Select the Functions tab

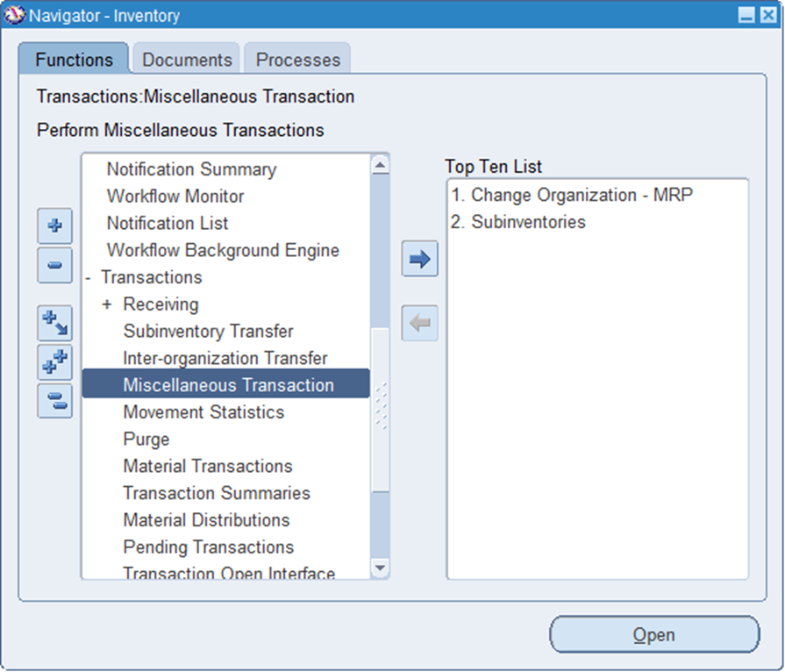tap(74, 60)
